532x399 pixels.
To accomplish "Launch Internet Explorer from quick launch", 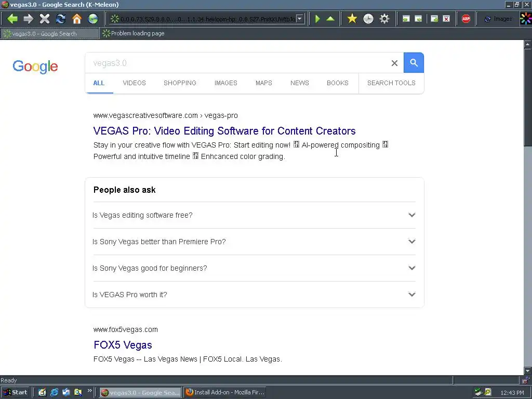I will [54, 393].
